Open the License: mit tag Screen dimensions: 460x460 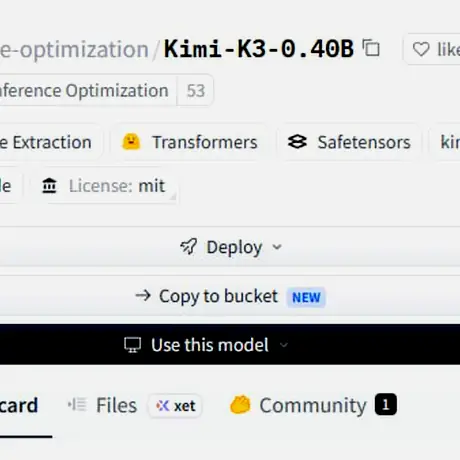103,186
